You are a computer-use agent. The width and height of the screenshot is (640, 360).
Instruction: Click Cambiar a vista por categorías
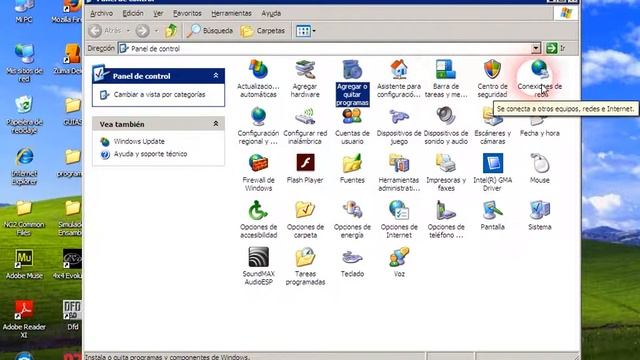click(159, 95)
